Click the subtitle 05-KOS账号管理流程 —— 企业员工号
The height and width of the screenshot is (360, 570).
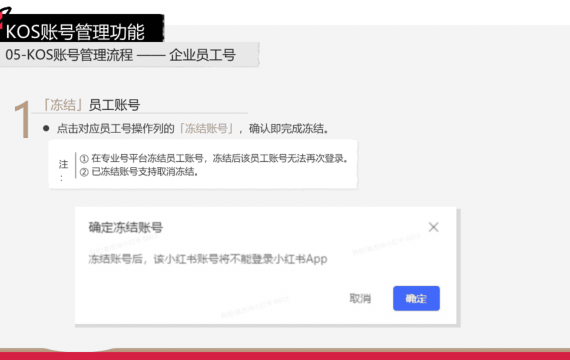[120, 55]
